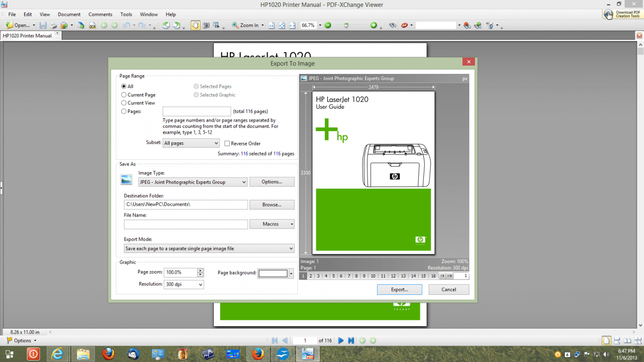Click the Pages range input field
Image resolution: width=644 pixels, height=362 pixels.
coord(196,111)
